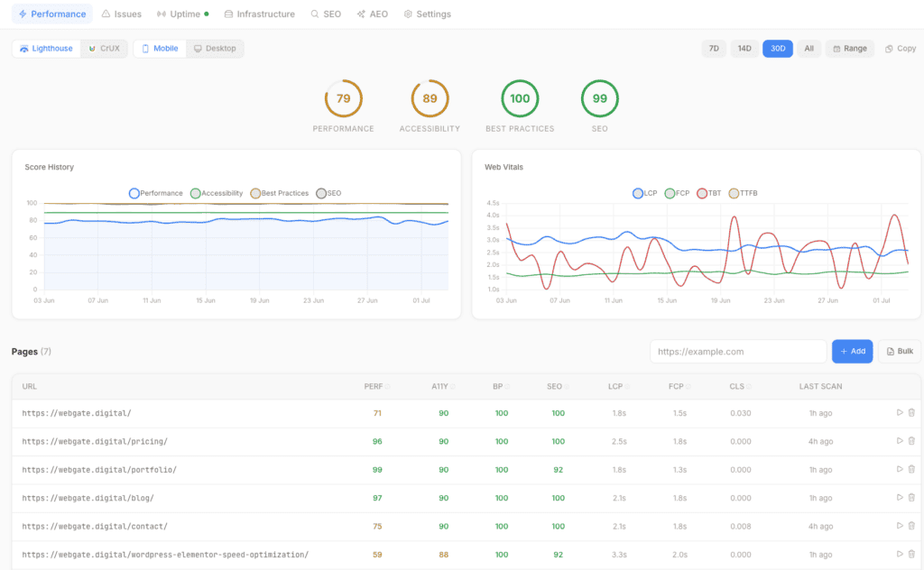Switch data source to CrUX
The image size is (924, 570).
pos(105,49)
